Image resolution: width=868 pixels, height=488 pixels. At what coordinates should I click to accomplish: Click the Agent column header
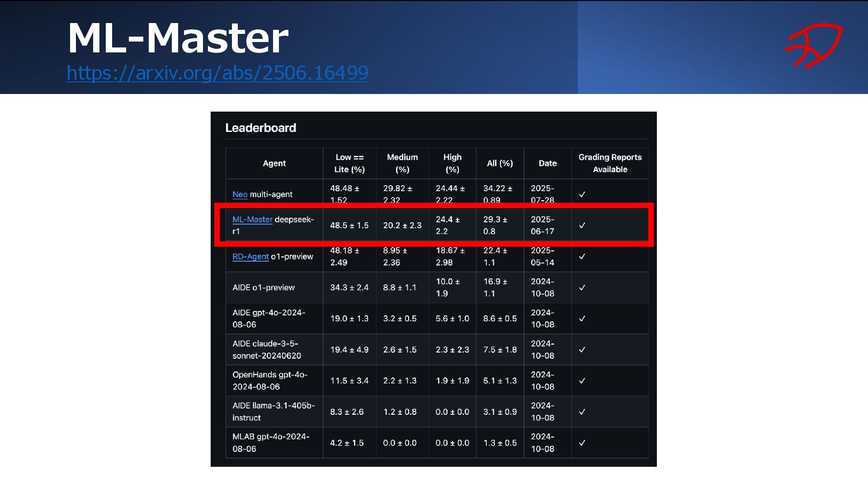(274, 164)
